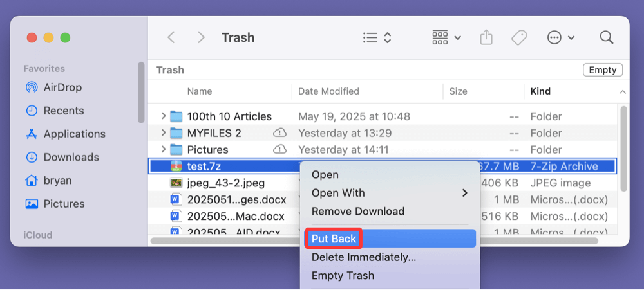The width and height of the screenshot is (644, 290).
Task: Reverse sort order with Kind header caret
Action: pos(623,92)
